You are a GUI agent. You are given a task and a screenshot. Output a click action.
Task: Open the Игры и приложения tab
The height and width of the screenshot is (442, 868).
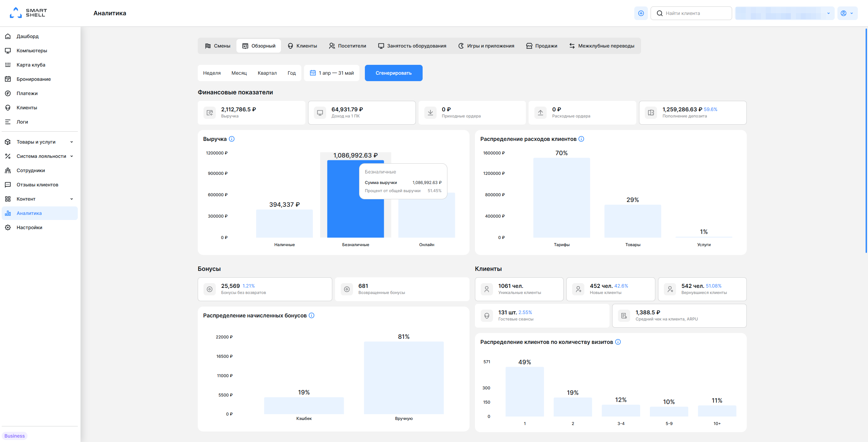486,46
